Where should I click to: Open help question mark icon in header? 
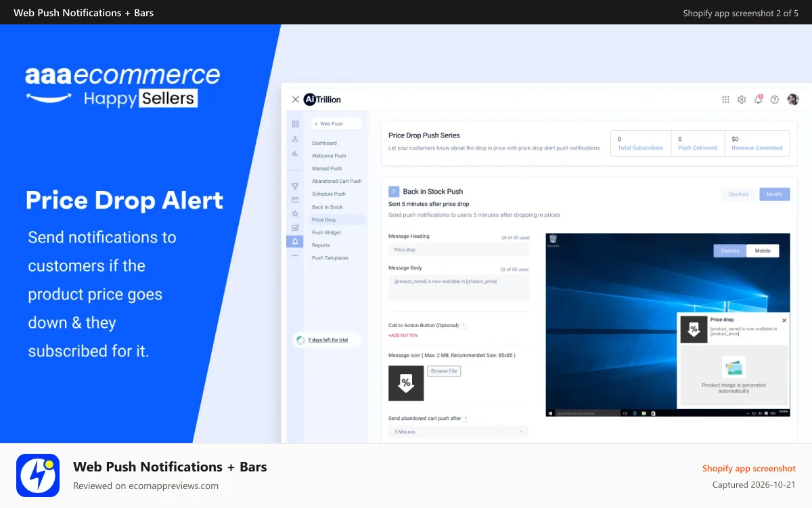click(x=775, y=100)
